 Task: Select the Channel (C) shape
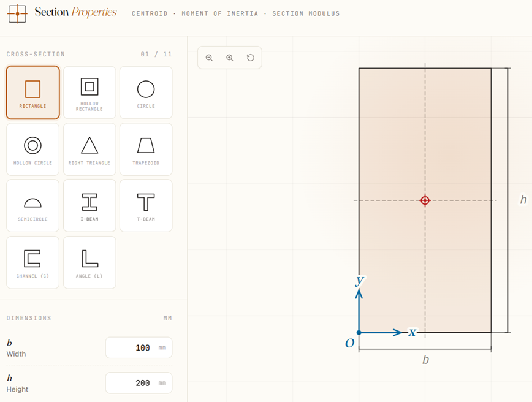click(x=32, y=262)
